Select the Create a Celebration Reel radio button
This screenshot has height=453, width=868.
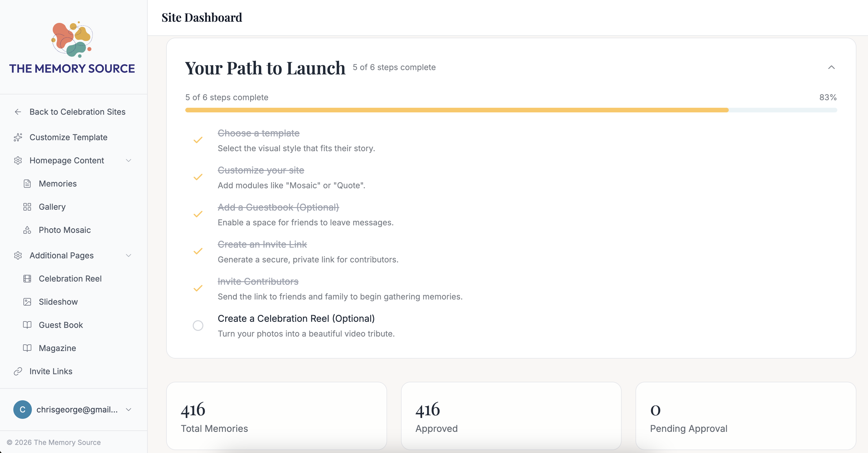coord(198,325)
